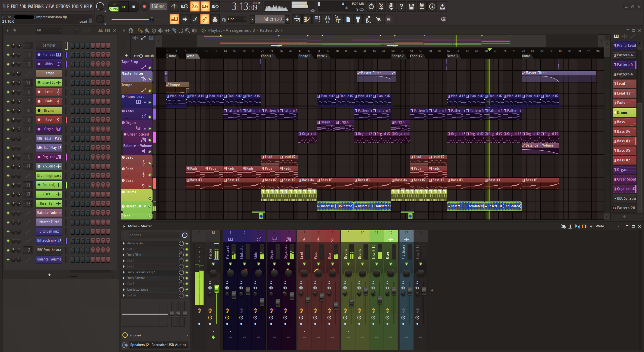Expand the Fruity Filter slot menu arrow
The image size is (644, 352).
pyautogui.click(x=124, y=255)
